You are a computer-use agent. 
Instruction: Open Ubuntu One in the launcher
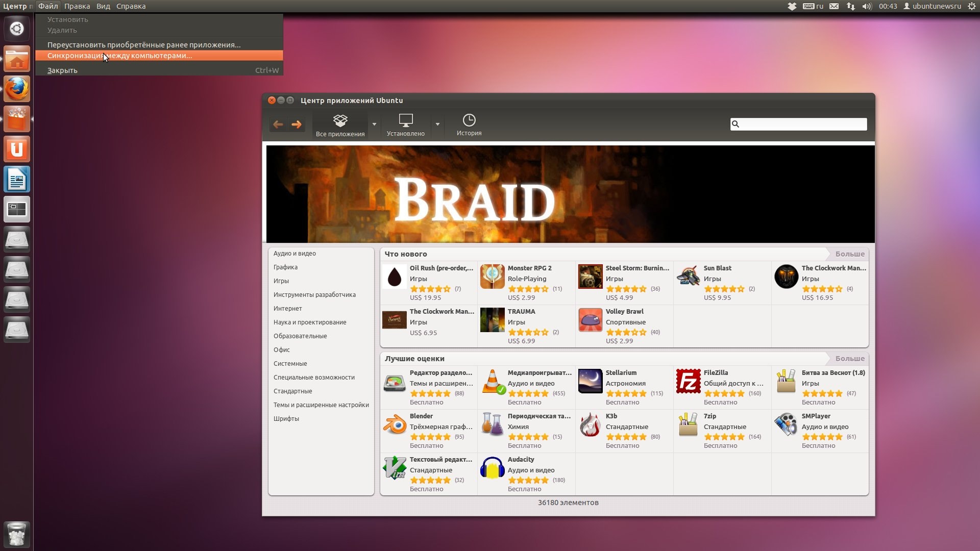(x=17, y=149)
